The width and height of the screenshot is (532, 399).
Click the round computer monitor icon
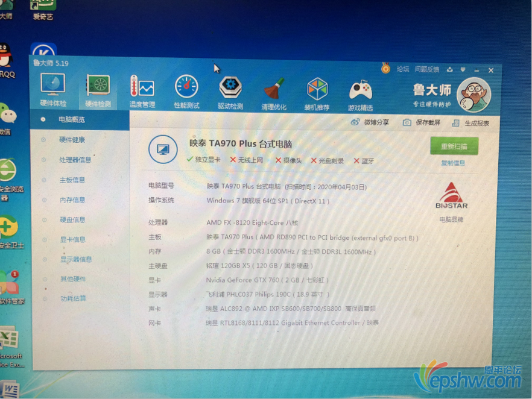163,149
